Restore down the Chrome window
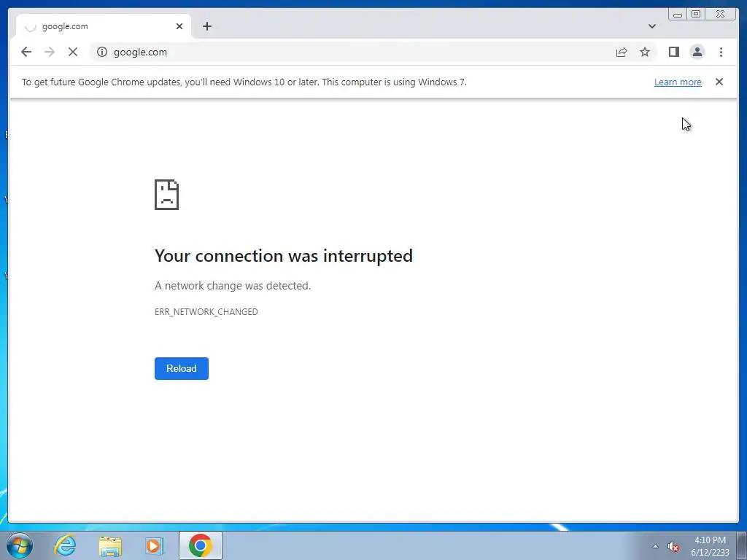Viewport: 747px width, 560px height. 696,15
